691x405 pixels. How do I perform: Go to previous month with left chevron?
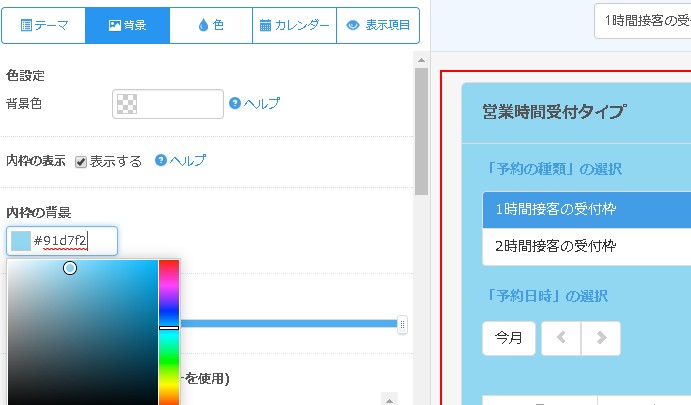(x=561, y=338)
